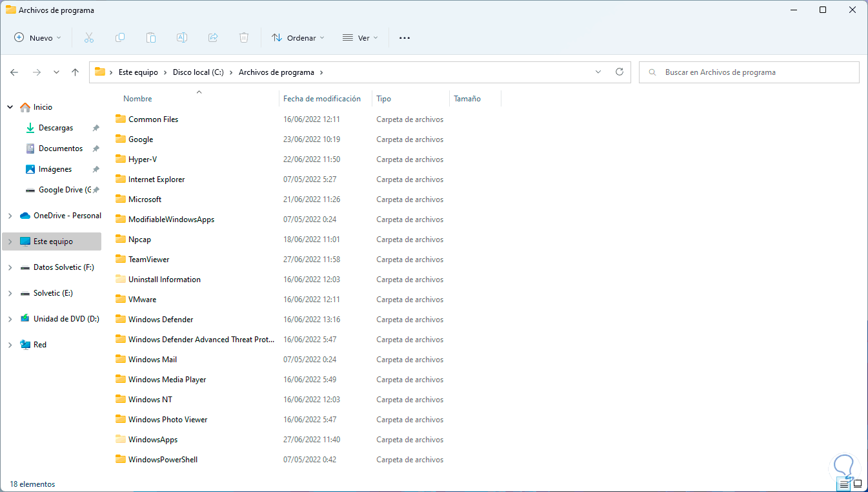Open the three-dots more options menu
This screenshot has width=868, height=492.
pos(405,38)
